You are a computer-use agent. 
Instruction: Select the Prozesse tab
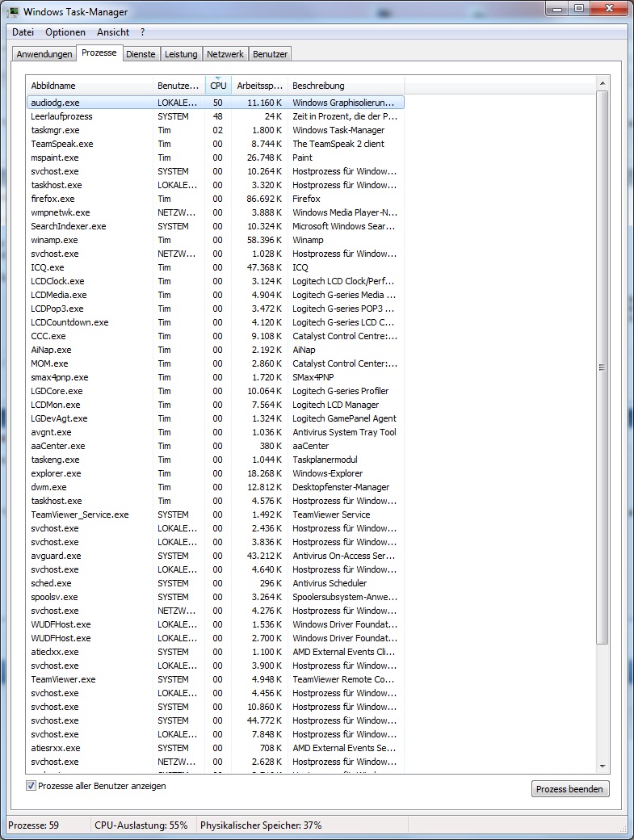(99, 52)
